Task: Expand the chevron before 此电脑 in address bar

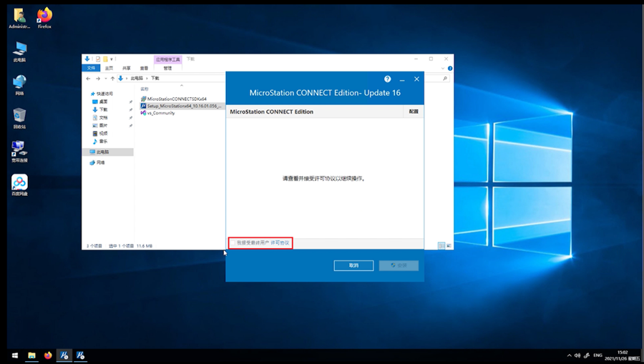Action: pos(127,78)
